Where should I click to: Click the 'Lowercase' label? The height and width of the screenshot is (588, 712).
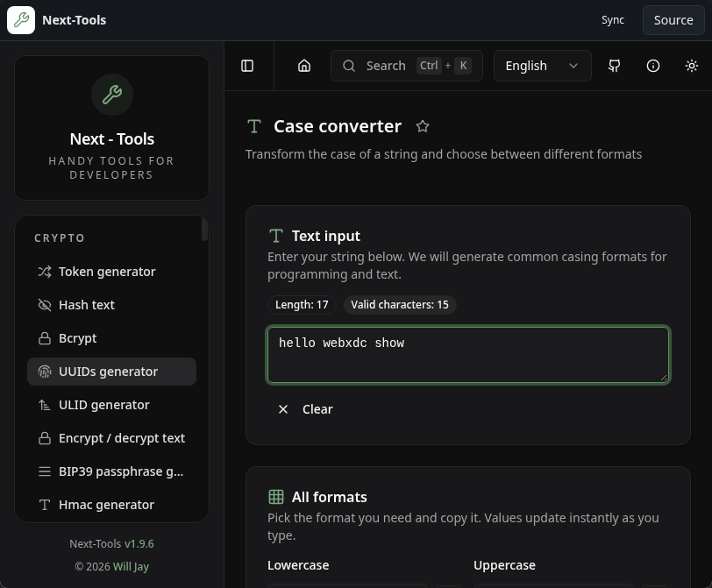[298, 565]
